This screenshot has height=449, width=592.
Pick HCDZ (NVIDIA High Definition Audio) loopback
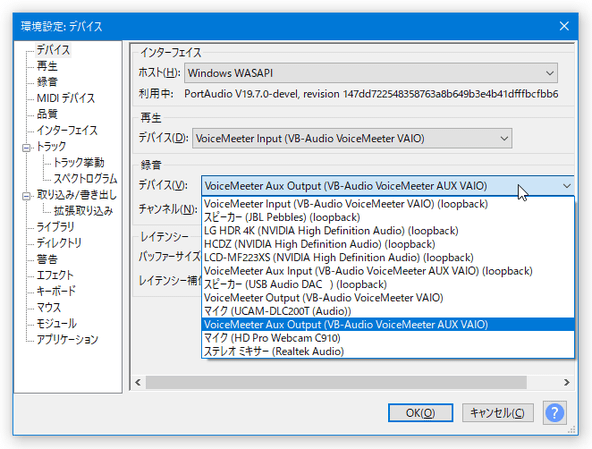tap(388, 244)
